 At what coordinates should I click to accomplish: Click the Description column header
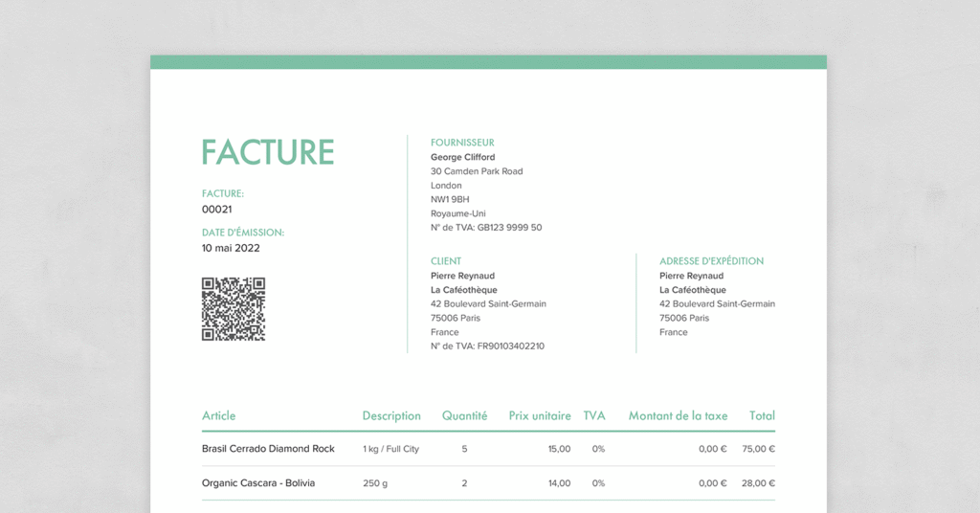pyautogui.click(x=391, y=415)
